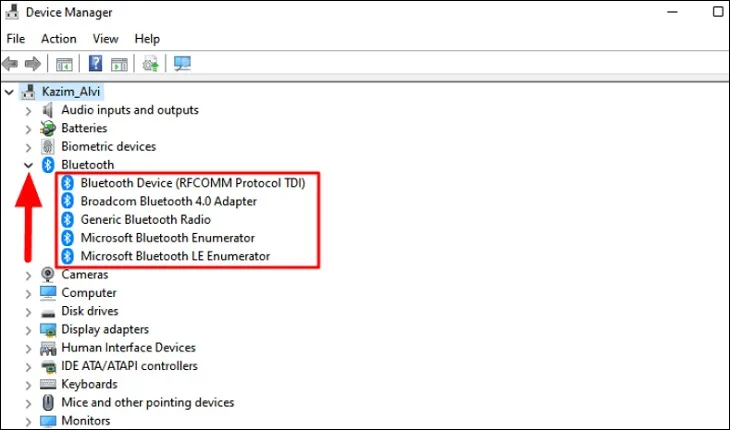Select the Cameras label

(85, 275)
